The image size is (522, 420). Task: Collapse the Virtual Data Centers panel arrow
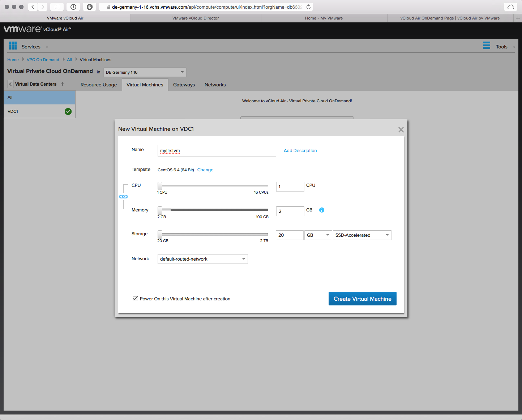[x=10, y=84]
